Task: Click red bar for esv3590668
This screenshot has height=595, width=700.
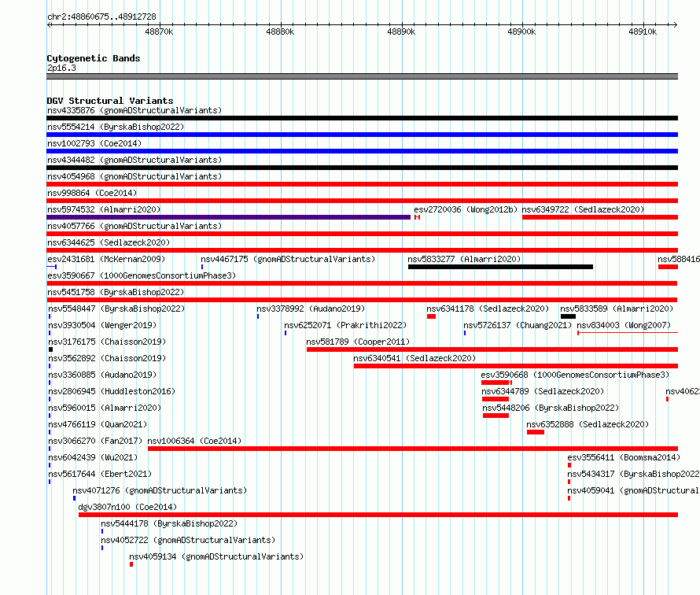Action: coord(495,382)
